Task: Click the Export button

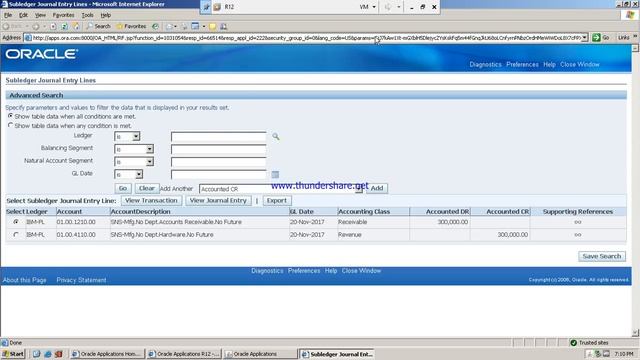Action: [277, 200]
